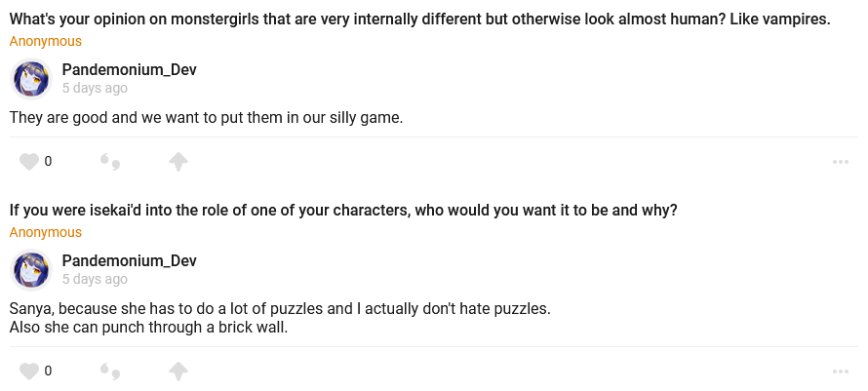Image resolution: width=868 pixels, height=391 pixels.
Task: Open the question about being isekai'd into a character
Action: point(343,211)
